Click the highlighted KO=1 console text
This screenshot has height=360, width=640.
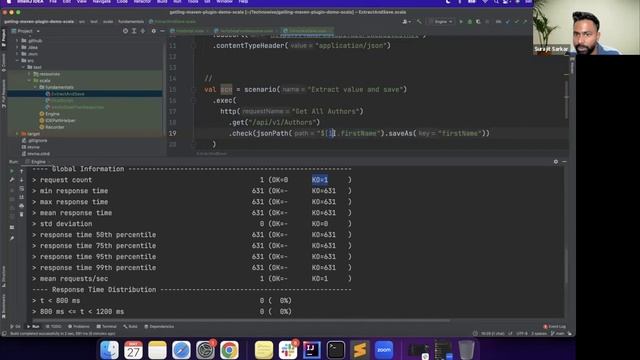point(320,180)
